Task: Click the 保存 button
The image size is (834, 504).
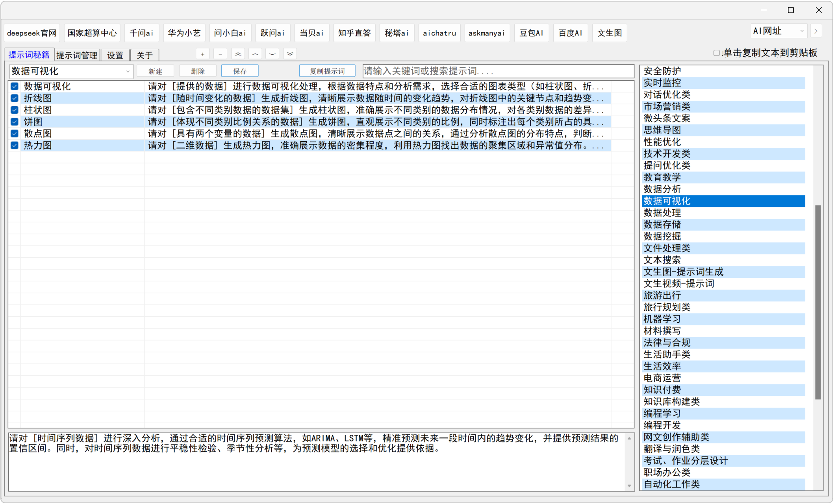Action: [x=240, y=71]
